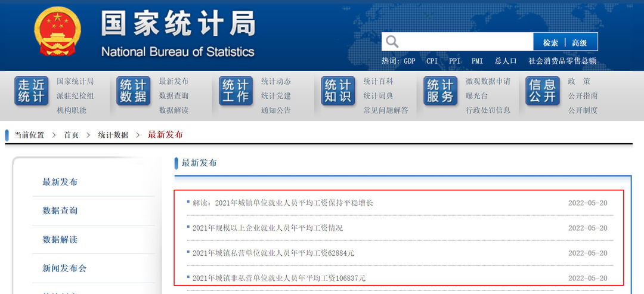Open 数据解读 in the left sidebar
The height and width of the screenshot is (294, 644).
pyautogui.click(x=60, y=239)
